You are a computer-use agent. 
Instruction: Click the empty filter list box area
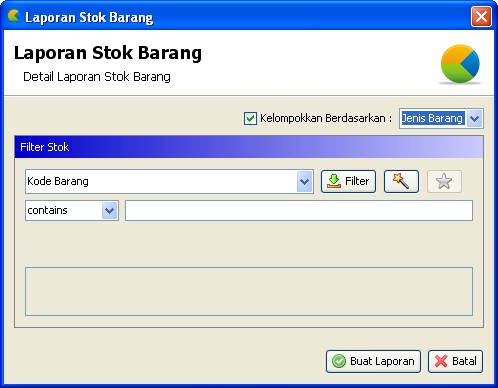[249, 291]
